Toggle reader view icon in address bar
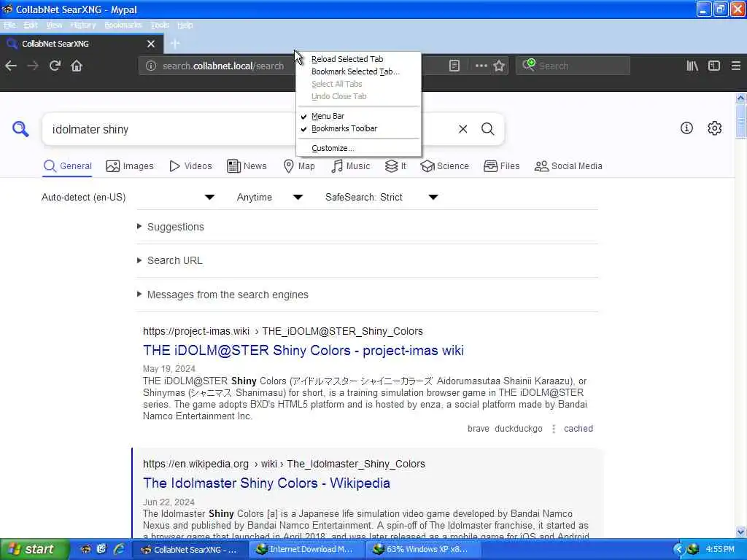The height and width of the screenshot is (560, 747). click(454, 66)
